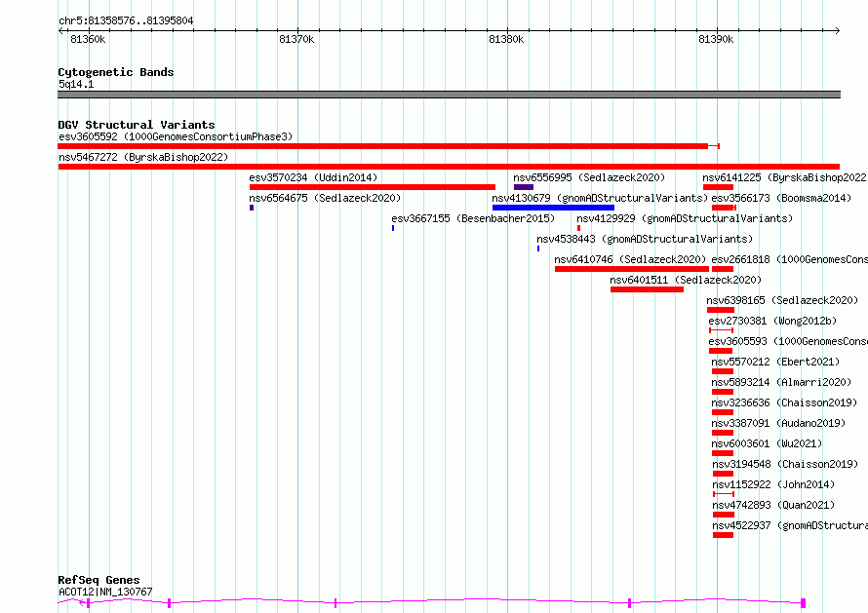Select nsv4129929 (gnomADStructuralVariants) label
This screenshot has width=868, height=613.
[685, 218]
